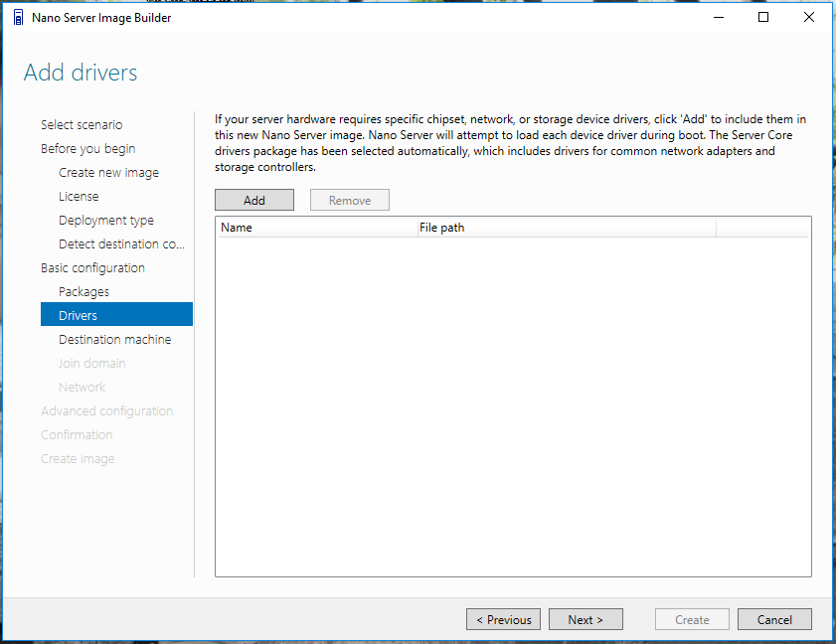Sort drivers by the Name column header

[317, 228]
